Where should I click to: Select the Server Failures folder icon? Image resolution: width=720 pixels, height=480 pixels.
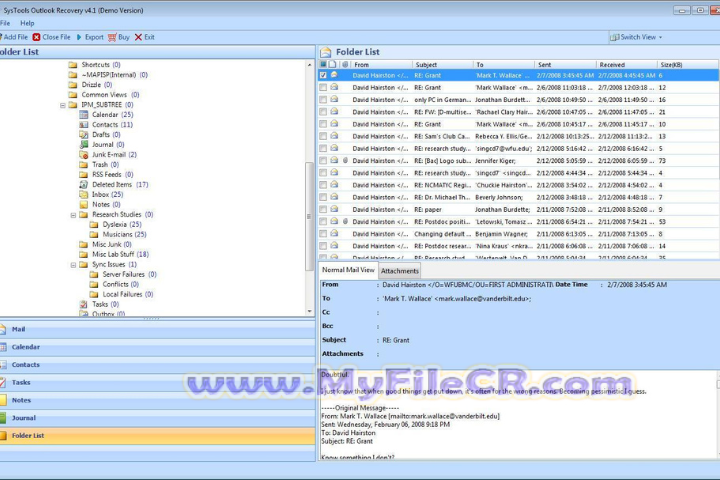[94, 274]
